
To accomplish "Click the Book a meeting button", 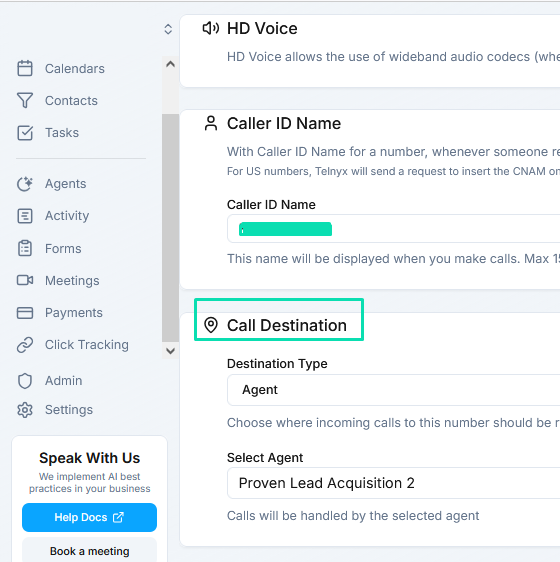I will (x=89, y=551).
